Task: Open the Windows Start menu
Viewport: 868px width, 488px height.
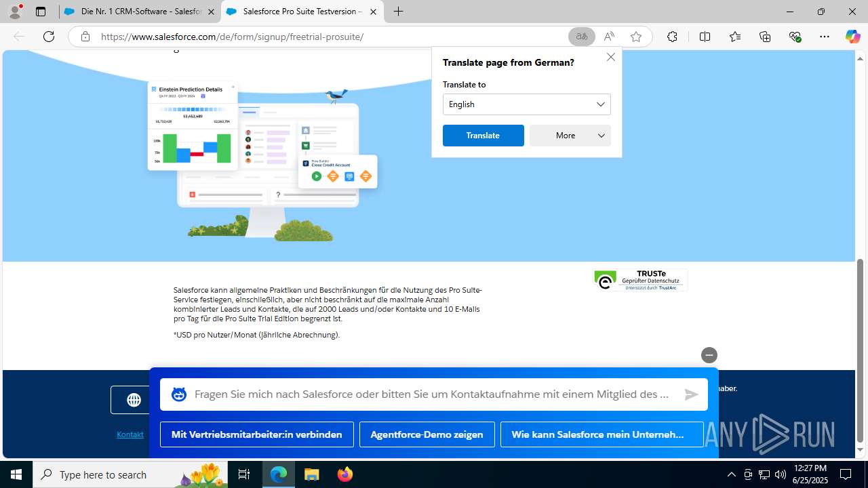Action: point(16,474)
